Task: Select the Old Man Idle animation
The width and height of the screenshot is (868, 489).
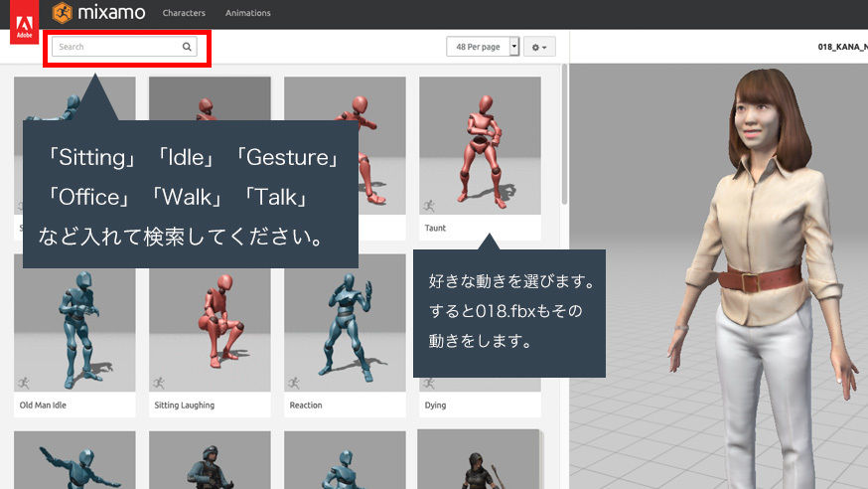Action: pyautogui.click(x=74, y=323)
